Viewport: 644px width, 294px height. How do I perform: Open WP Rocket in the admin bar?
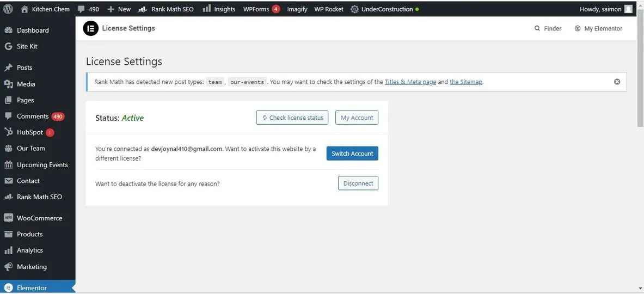pos(329,9)
